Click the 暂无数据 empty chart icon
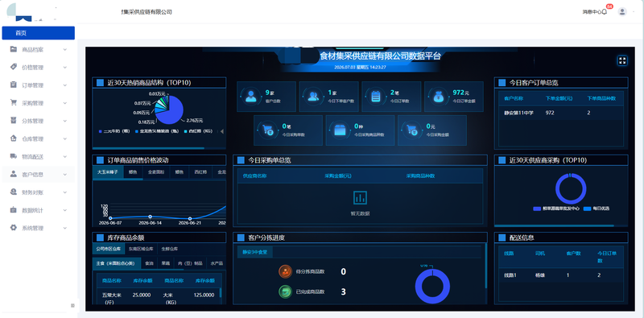The image size is (644, 318). 360,197
